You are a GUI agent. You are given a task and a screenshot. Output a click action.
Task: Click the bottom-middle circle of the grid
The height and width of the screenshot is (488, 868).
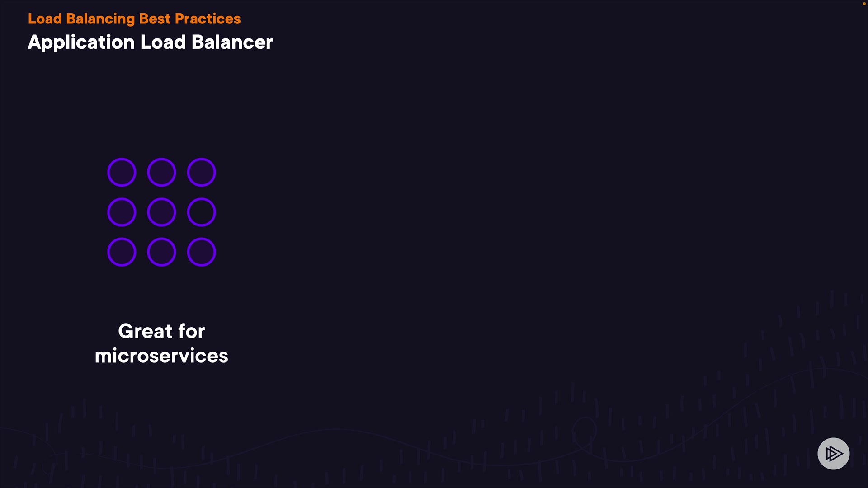coord(161,252)
